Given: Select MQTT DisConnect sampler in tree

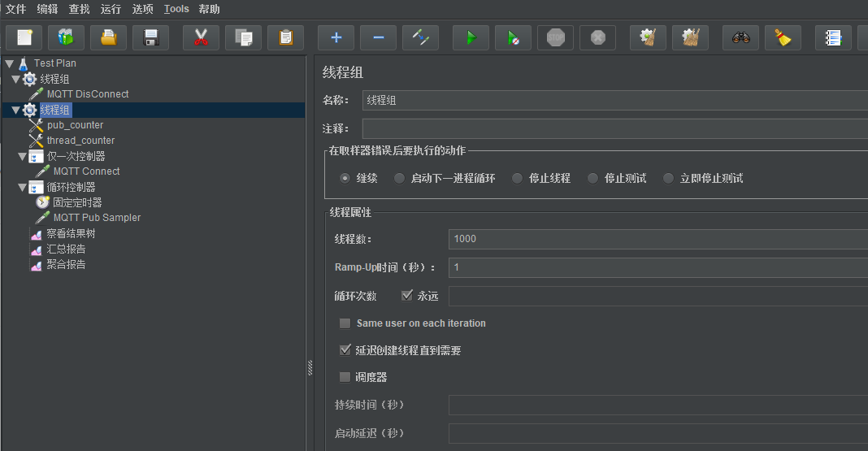Looking at the screenshot, I should (x=88, y=94).
